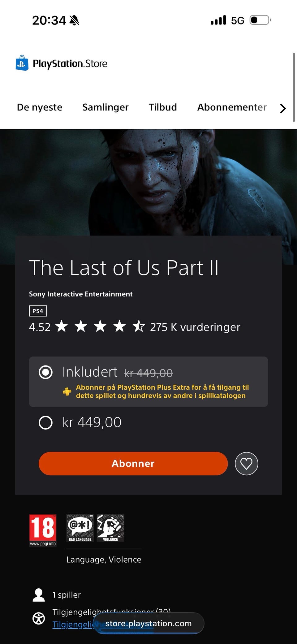Click the single player person icon
The width and height of the screenshot is (297, 644).
coord(39,595)
